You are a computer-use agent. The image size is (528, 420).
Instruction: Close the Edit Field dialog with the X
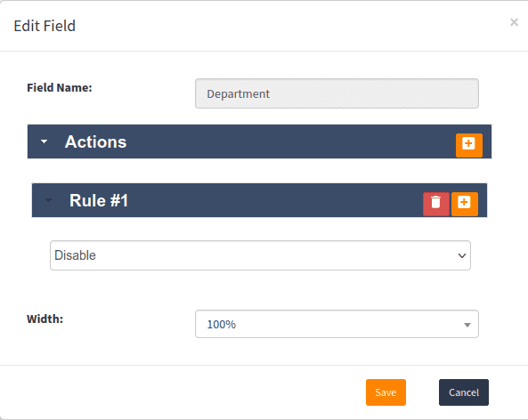point(514,22)
